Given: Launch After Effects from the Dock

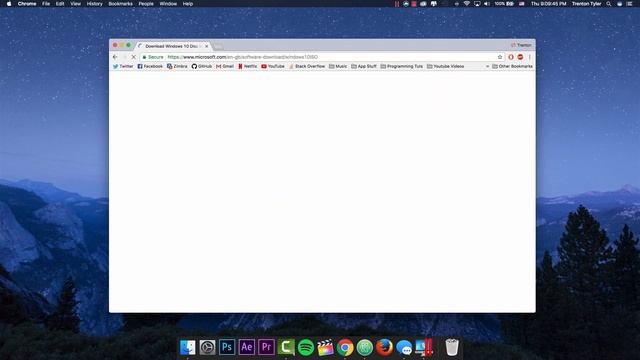Looking at the screenshot, I should [247, 347].
